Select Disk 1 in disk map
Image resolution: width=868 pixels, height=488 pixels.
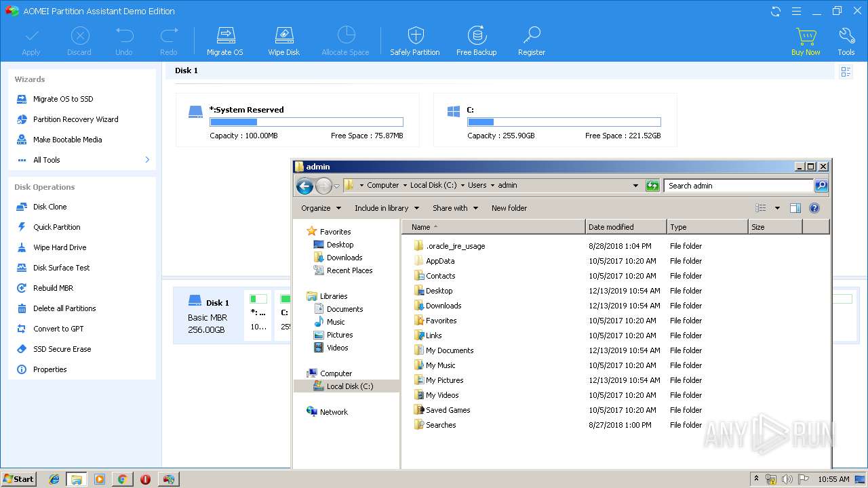(x=208, y=316)
